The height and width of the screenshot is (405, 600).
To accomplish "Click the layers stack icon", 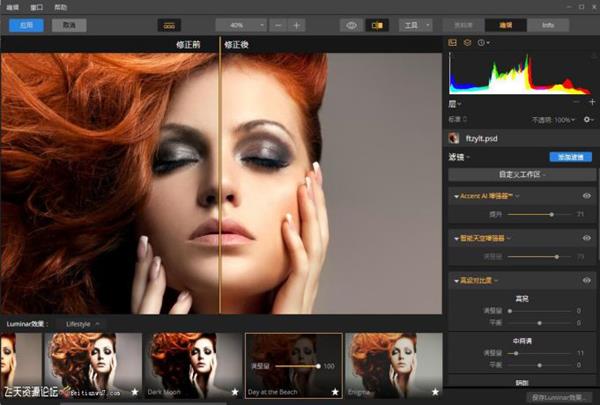I will point(467,42).
